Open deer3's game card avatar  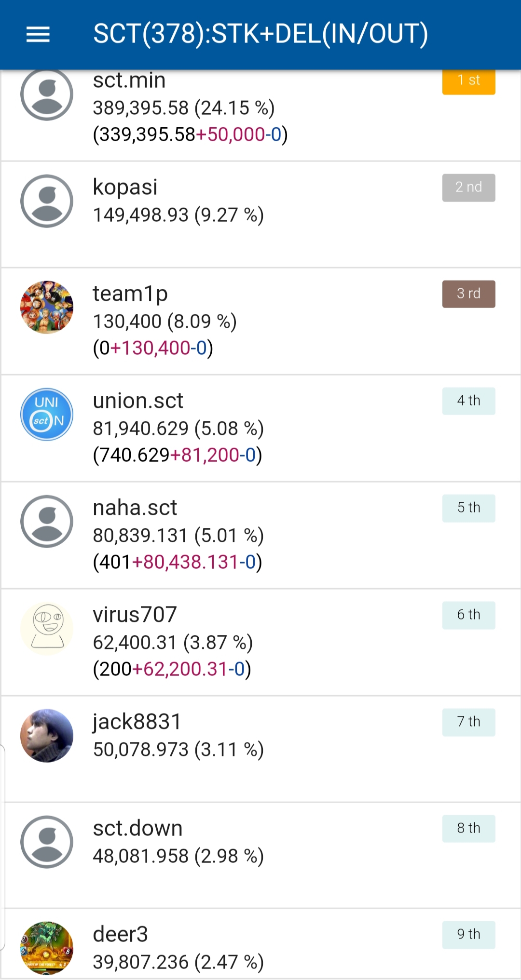pos(47,948)
